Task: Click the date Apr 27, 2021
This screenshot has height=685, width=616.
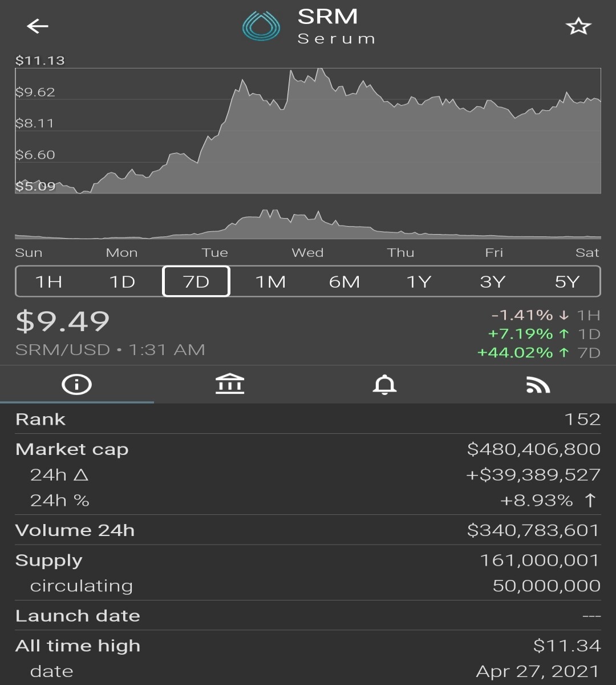Action: pos(538,671)
